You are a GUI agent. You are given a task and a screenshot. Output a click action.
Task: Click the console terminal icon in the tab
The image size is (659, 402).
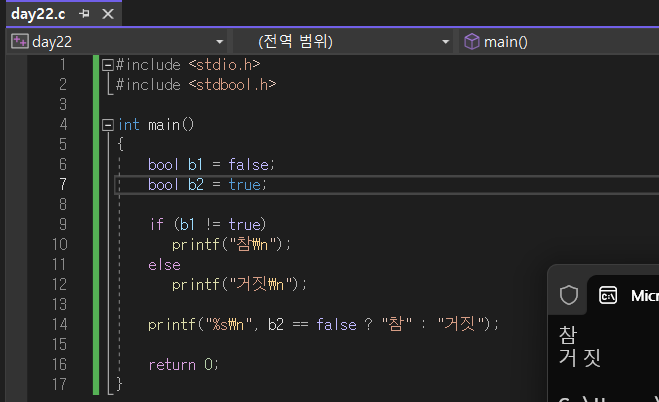[x=608, y=295]
